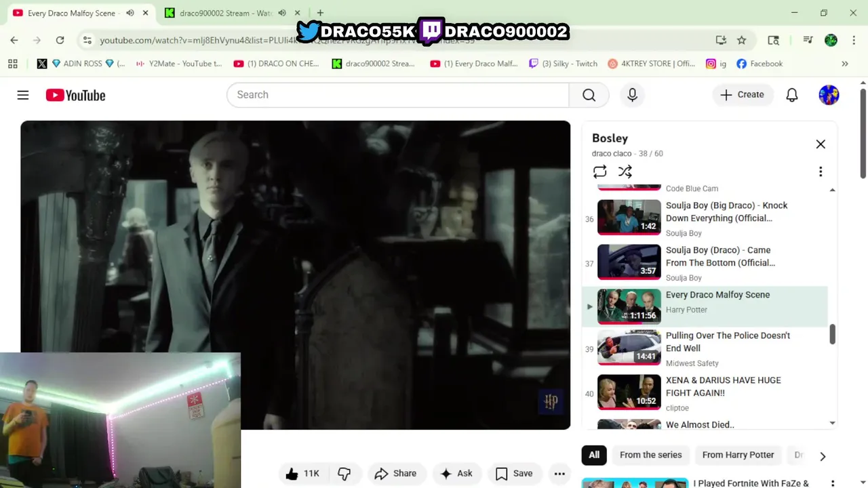
Task: Click the search magnifier button
Action: (x=589, y=95)
